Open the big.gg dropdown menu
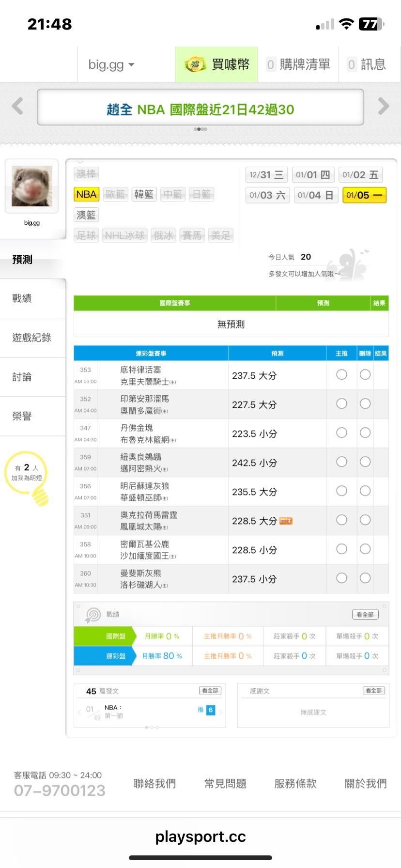 point(111,64)
